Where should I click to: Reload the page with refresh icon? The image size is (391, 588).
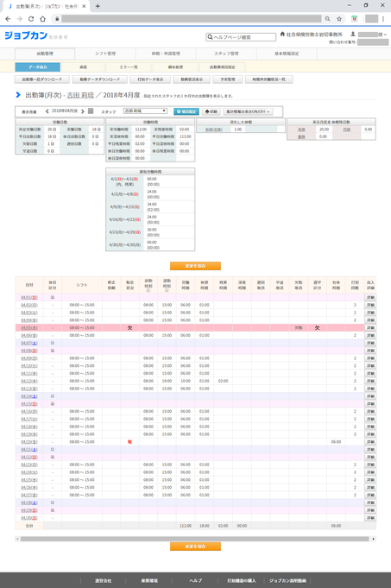coord(31,19)
